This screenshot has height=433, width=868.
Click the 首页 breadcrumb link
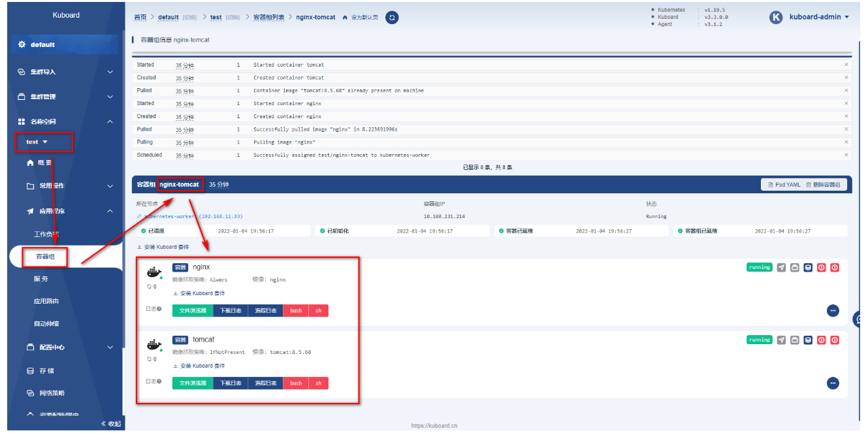(140, 17)
